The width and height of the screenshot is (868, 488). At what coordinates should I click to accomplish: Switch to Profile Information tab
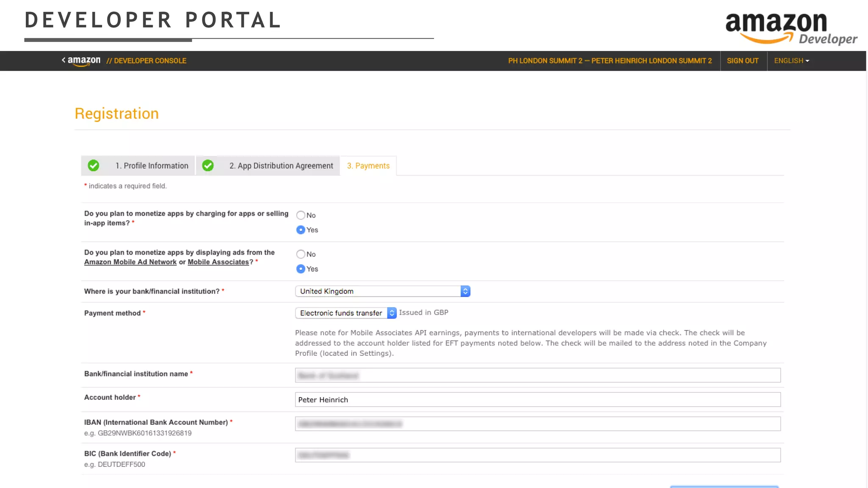coord(152,166)
